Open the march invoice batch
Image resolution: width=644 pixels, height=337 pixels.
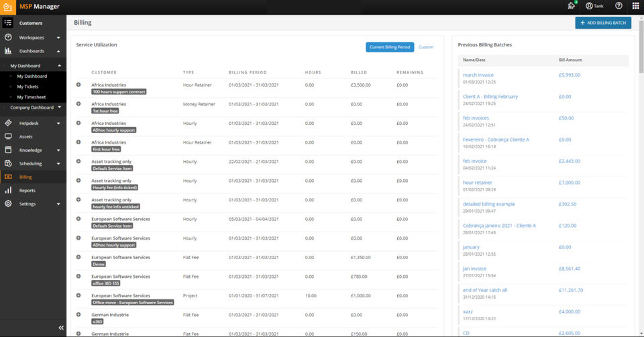tap(478, 75)
